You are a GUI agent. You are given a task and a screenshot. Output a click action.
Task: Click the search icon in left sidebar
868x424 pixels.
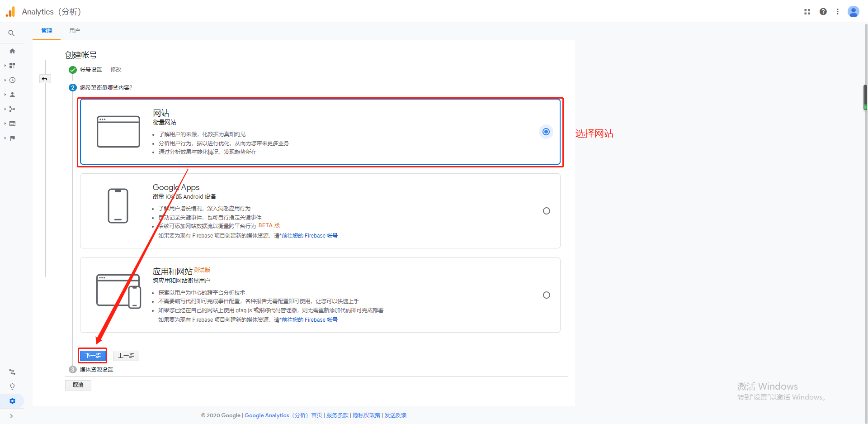pos(11,33)
